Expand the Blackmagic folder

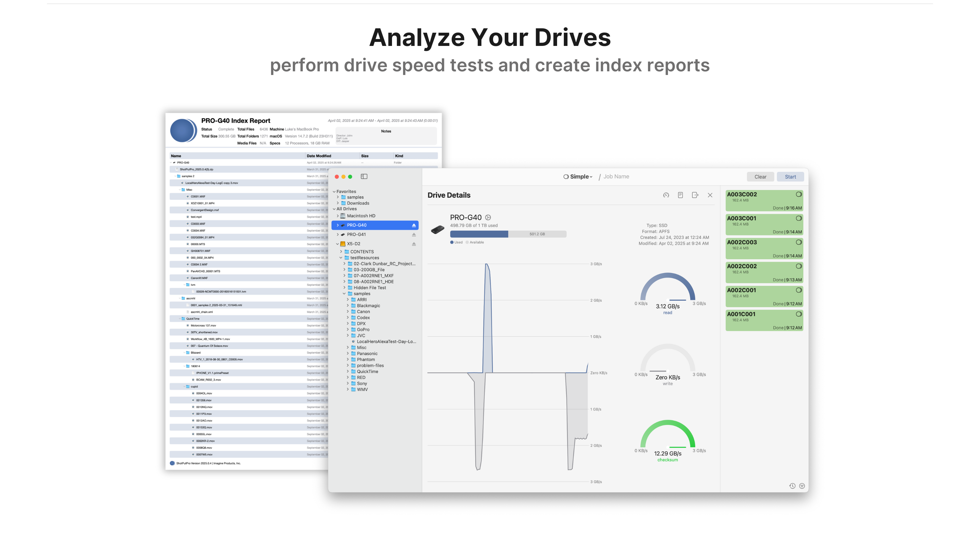coord(348,306)
